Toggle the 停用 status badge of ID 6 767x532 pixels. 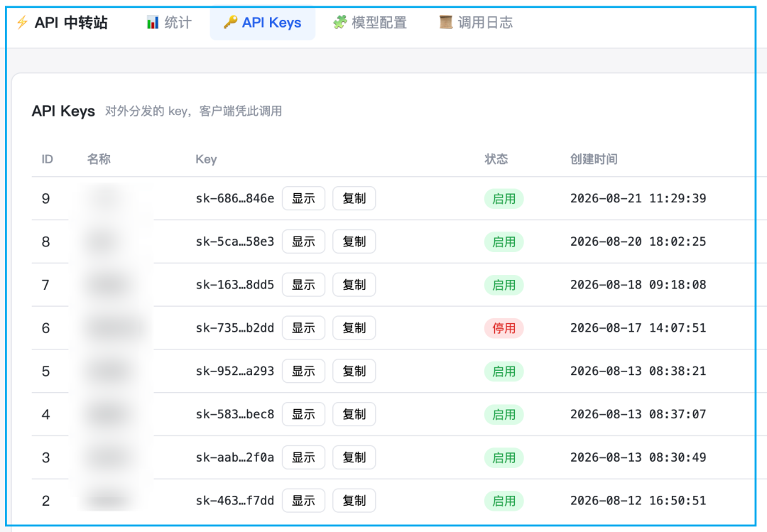click(504, 328)
